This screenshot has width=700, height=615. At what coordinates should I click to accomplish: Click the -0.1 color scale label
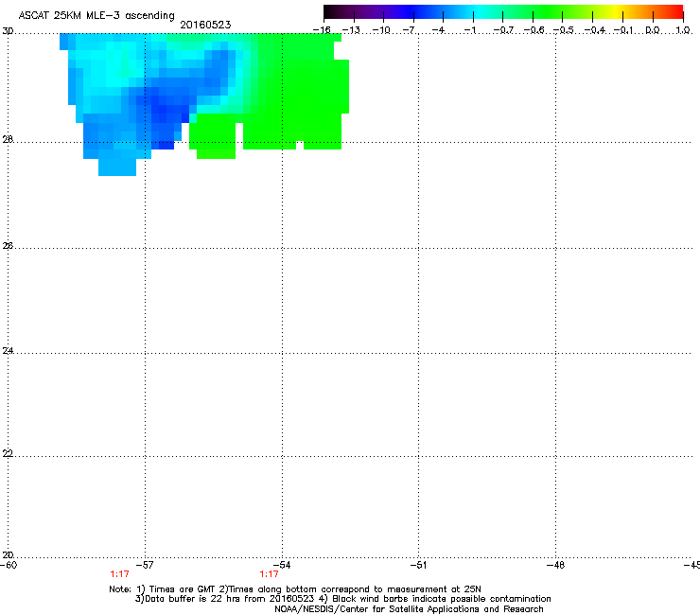[x=624, y=30]
